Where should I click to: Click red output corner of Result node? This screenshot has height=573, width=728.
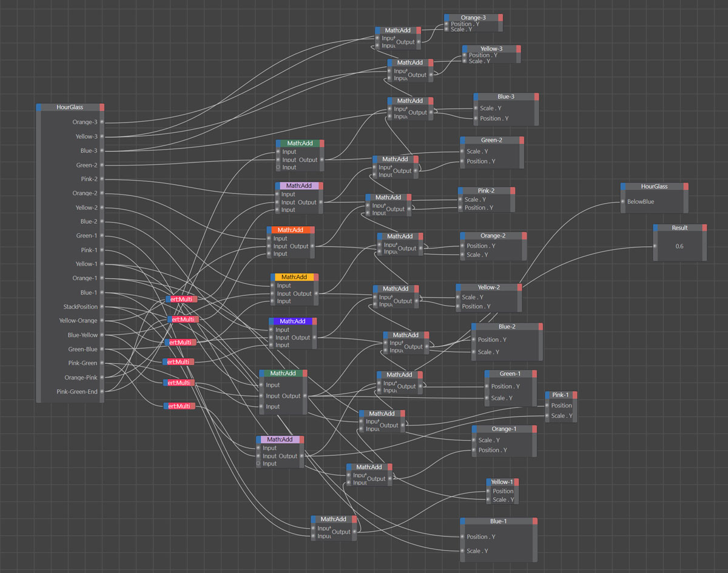point(704,228)
